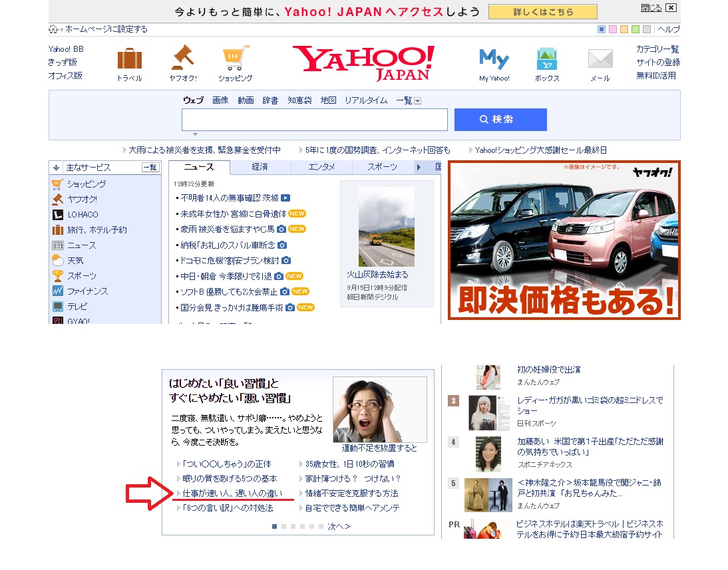Open the My Yahoo! icon
Viewport: 728px width, 570px height.
point(494,59)
